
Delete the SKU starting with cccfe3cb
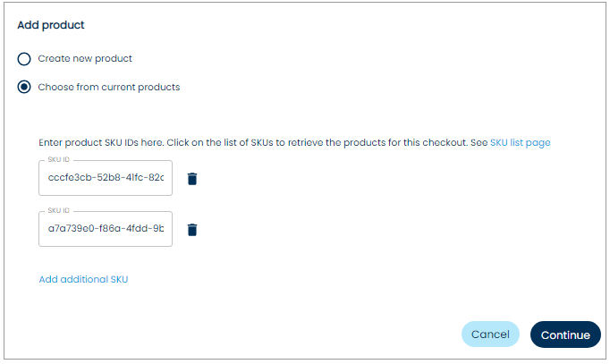coord(192,178)
